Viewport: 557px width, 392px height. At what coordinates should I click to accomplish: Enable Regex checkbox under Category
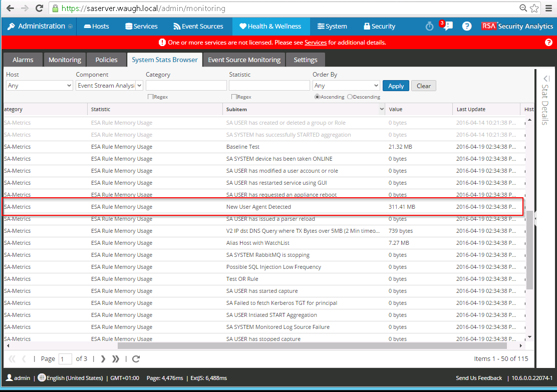point(150,97)
